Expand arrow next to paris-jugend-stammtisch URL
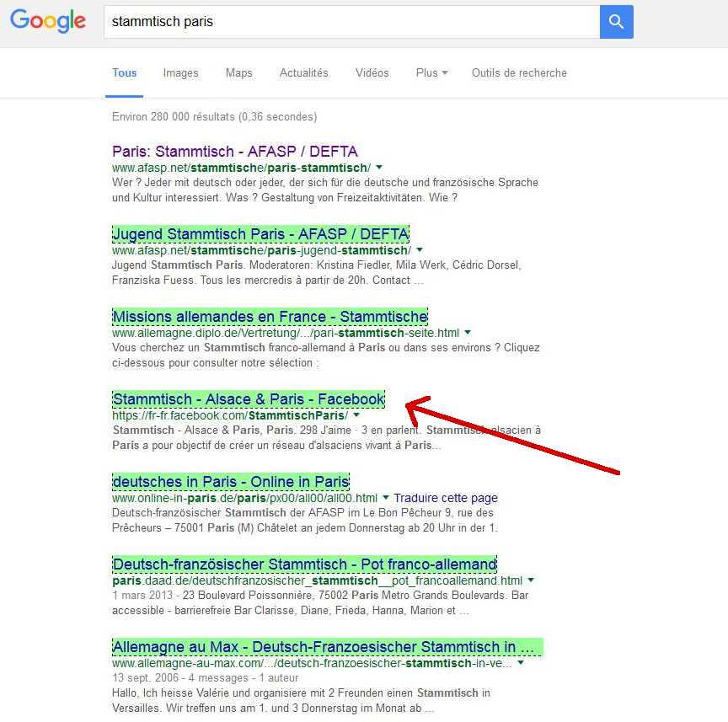The image size is (728, 722). 420,250
